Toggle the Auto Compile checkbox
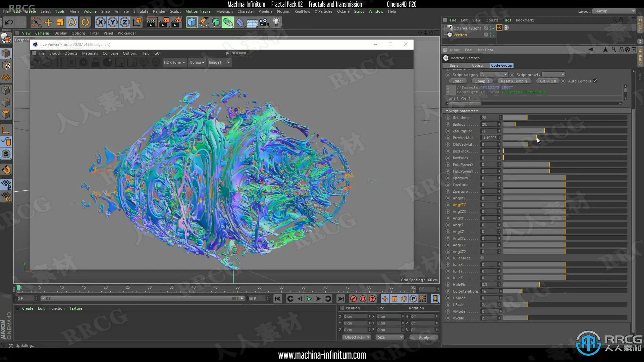 (595, 81)
